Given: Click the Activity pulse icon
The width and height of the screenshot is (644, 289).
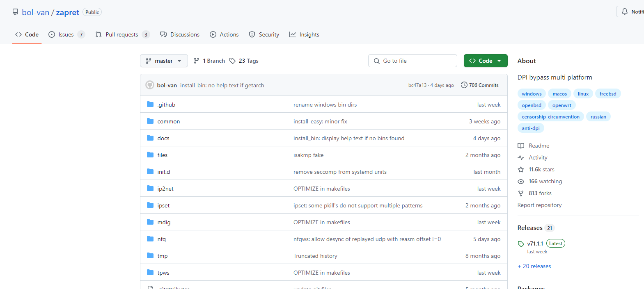Looking at the screenshot, I should (x=521, y=158).
